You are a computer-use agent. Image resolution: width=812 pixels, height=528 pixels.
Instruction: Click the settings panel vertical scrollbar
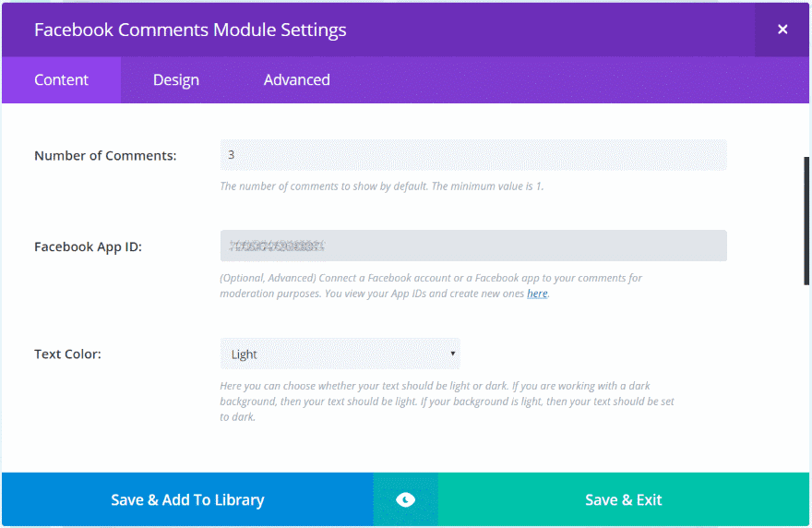(x=806, y=221)
